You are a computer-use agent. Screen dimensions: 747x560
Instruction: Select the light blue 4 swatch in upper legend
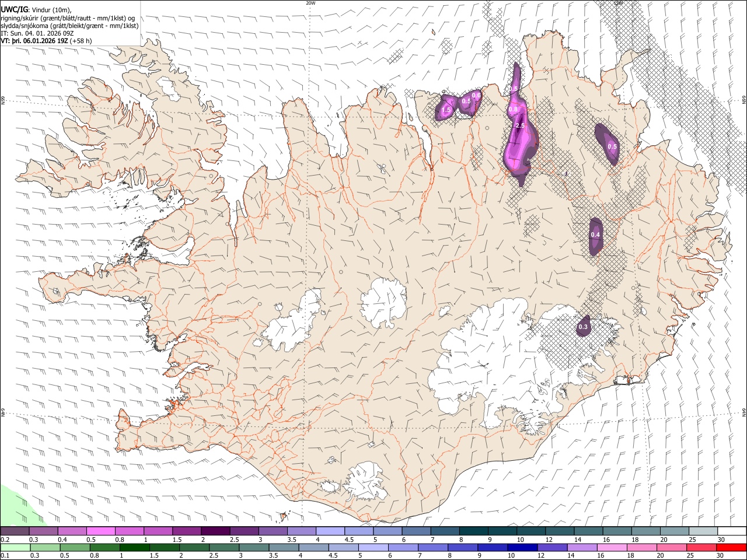[330, 531]
